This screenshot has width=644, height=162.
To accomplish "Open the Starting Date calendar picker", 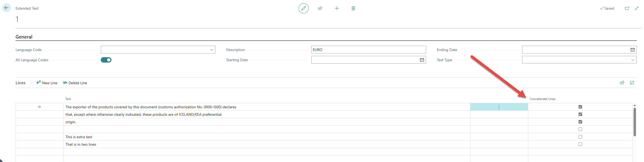I will pos(422,60).
